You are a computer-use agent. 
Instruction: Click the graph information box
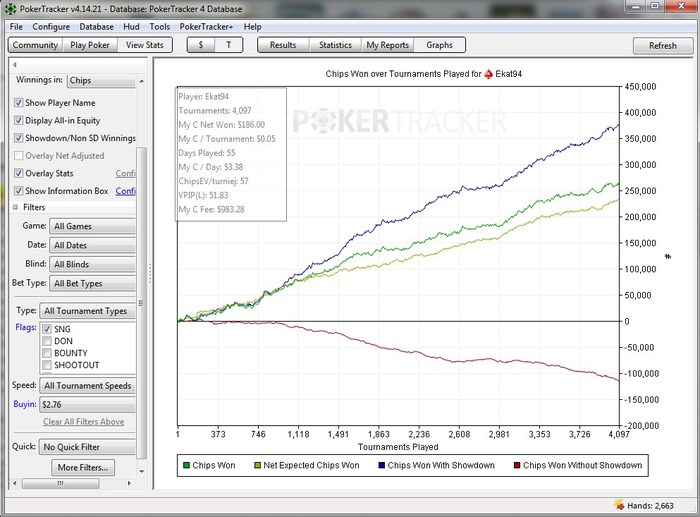click(x=231, y=154)
